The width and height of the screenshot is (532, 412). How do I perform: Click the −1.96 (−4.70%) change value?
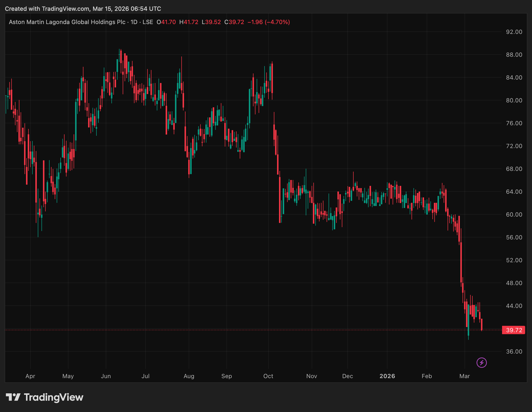tap(269, 22)
